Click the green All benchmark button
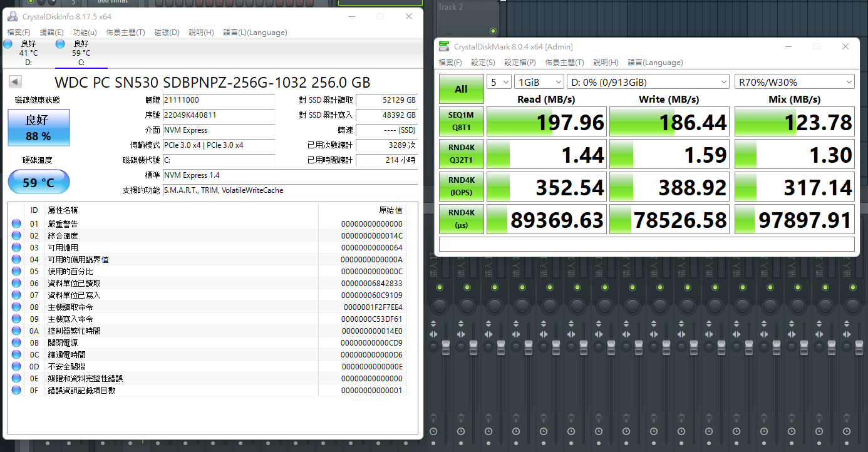The width and height of the screenshot is (868, 452). (461, 89)
